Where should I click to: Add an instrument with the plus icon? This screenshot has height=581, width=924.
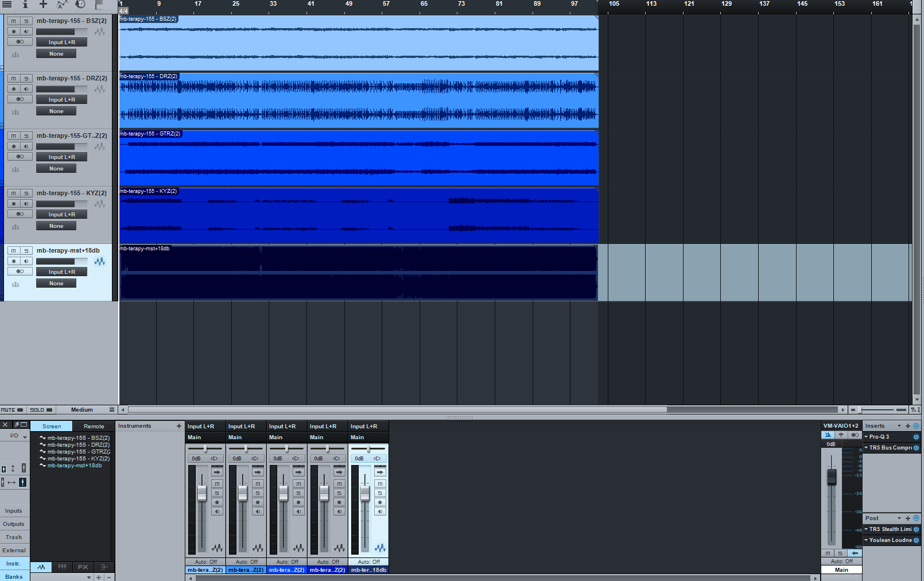pos(179,426)
